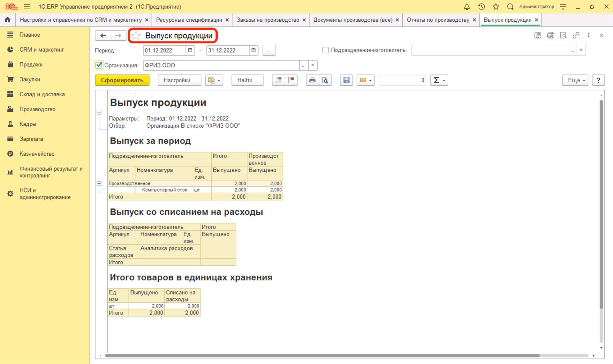Open calendar picker for start date 01.12.2022

coord(190,50)
